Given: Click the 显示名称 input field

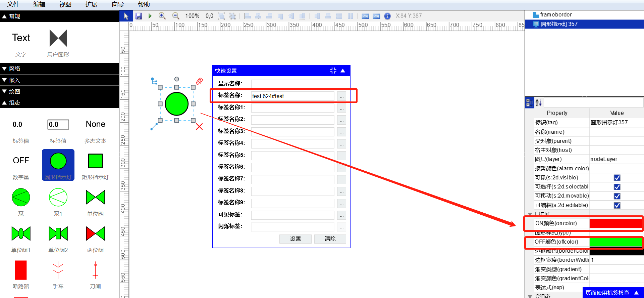Looking at the screenshot, I should tap(299, 84).
